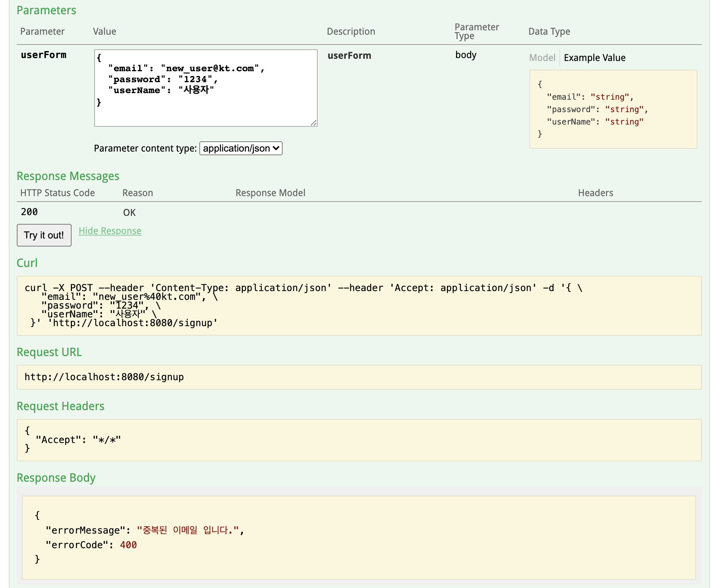Viewport: 712px width, 588px height.
Task: Click the Parameters section heading
Action: (46, 10)
